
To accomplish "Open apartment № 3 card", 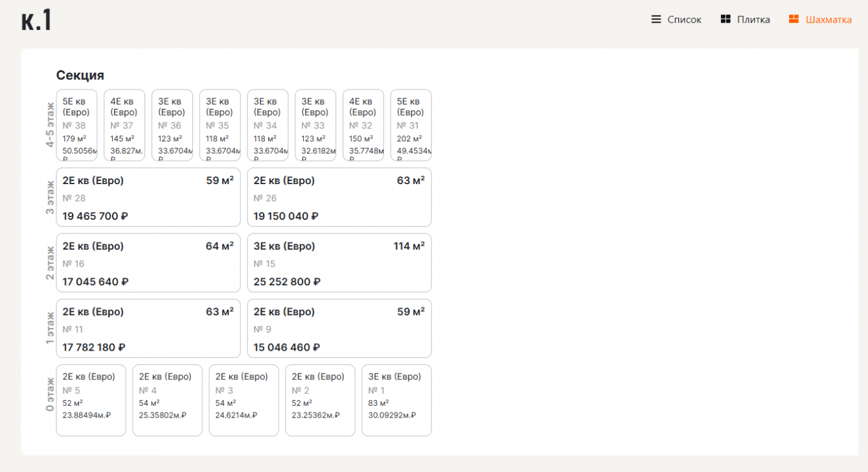I will [x=244, y=400].
